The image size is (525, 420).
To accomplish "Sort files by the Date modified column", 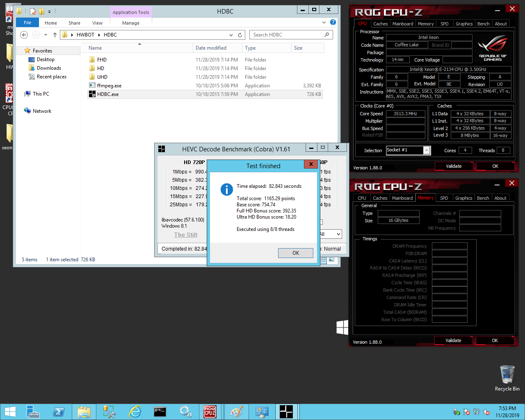I will click(217, 48).
